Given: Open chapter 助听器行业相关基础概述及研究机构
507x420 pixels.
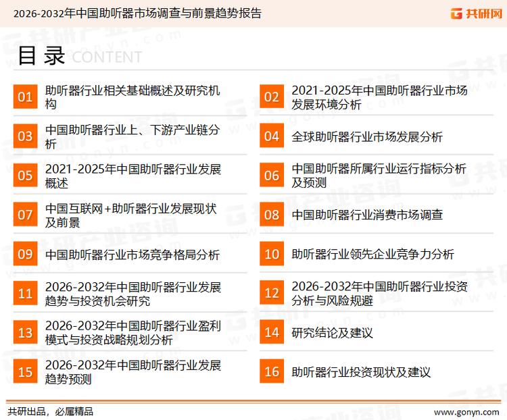Looking at the screenshot, I should coord(132,97).
